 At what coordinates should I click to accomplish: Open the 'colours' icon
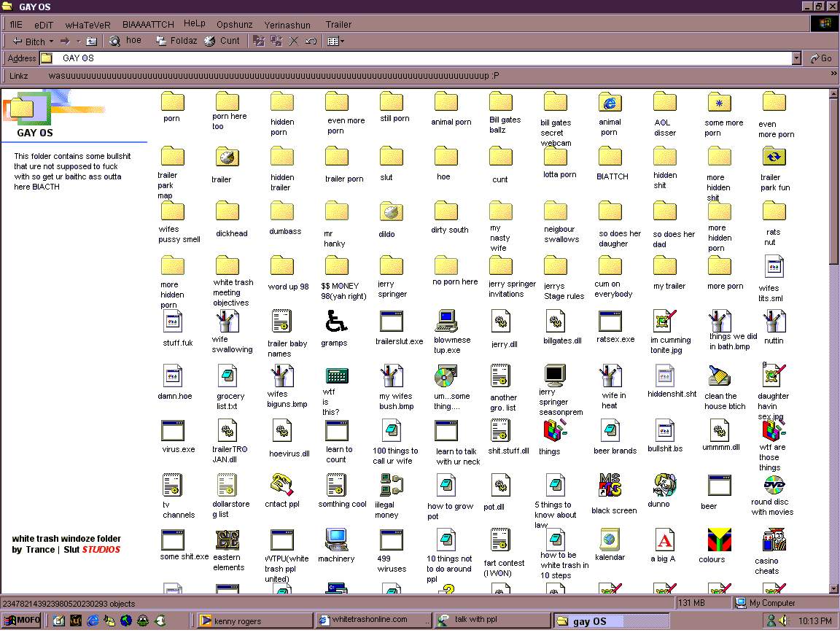point(719,540)
